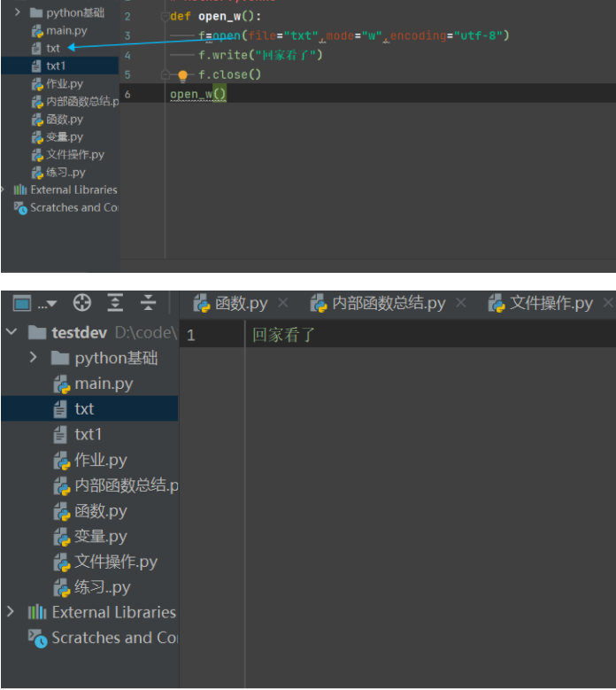The height and width of the screenshot is (690, 616).
Task: Open main.py in upper project tree
Action: click(x=59, y=31)
